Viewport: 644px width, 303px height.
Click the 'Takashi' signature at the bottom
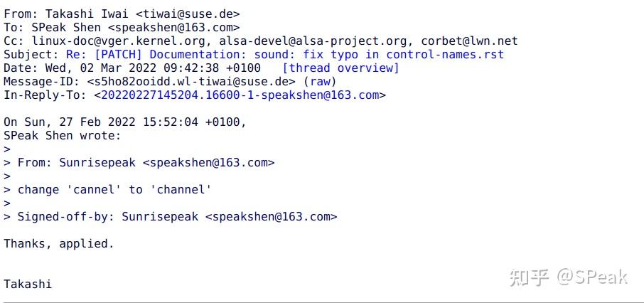[28, 284]
